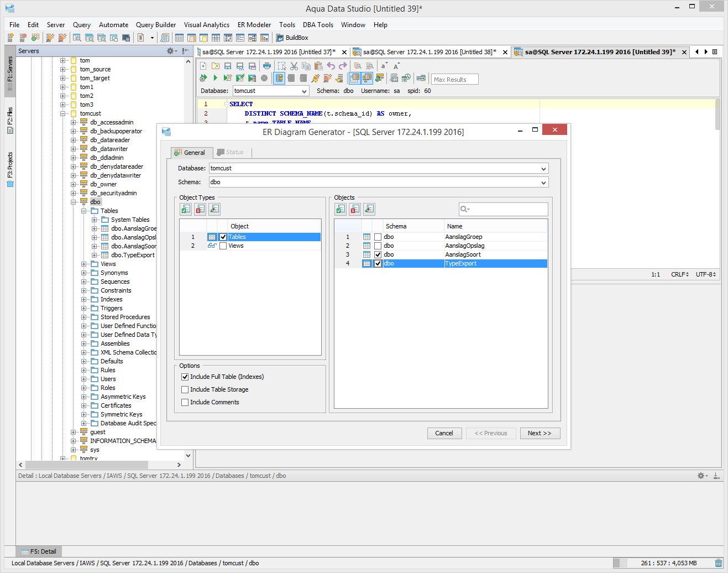Screen dimensions: 728x573
Task: Check the AanslagGroep table checkbox
Action: [378, 237]
